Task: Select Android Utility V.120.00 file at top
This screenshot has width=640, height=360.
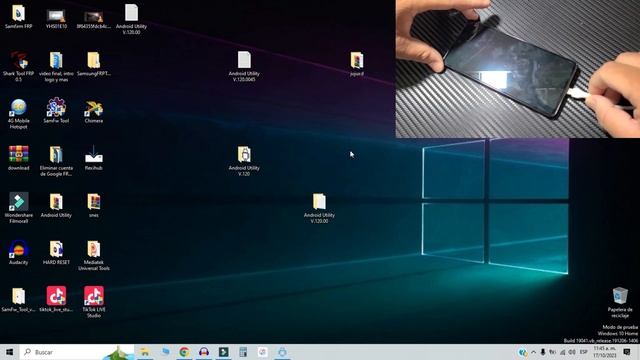Action: click(131, 19)
